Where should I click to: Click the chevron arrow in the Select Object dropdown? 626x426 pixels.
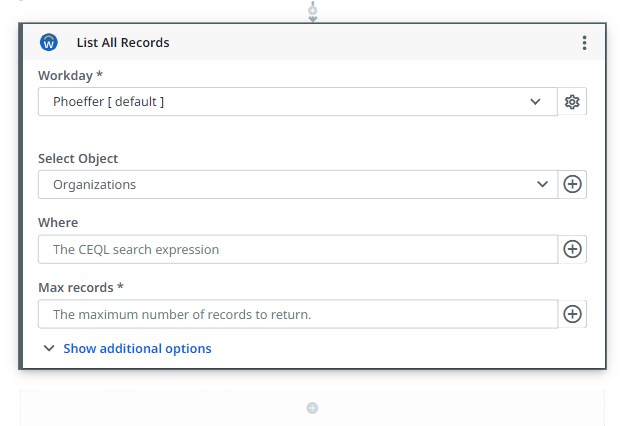click(541, 184)
